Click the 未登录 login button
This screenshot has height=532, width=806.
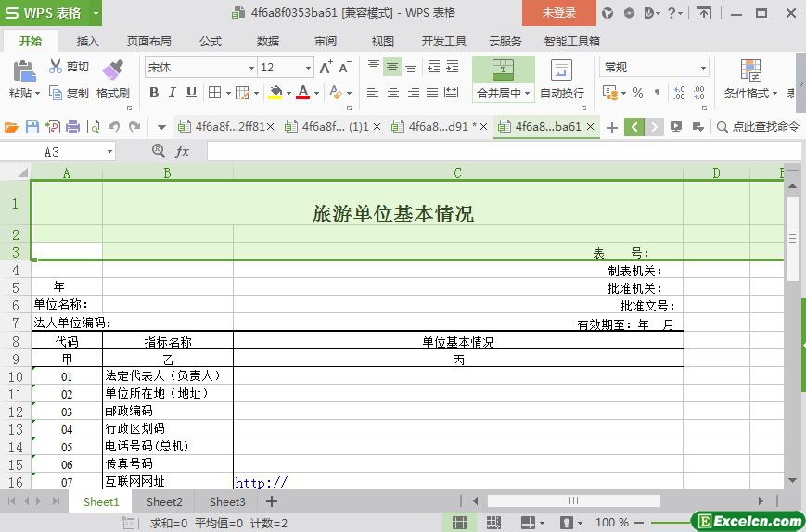pyautogui.click(x=558, y=13)
